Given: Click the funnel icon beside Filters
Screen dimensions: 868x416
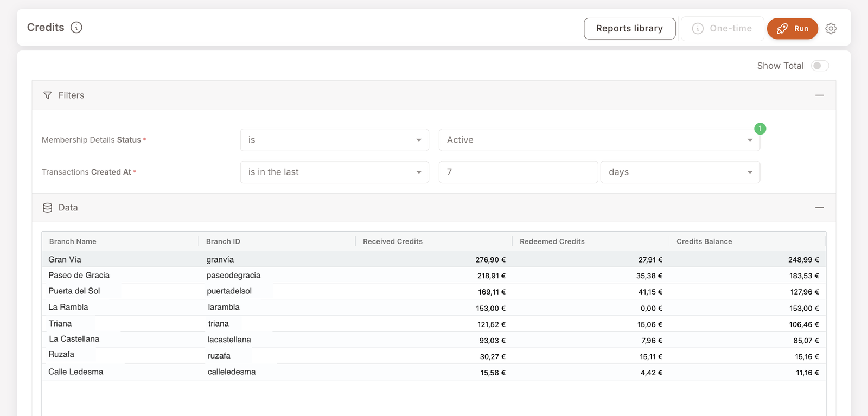Looking at the screenshot, I should click(x=48, y=95).
